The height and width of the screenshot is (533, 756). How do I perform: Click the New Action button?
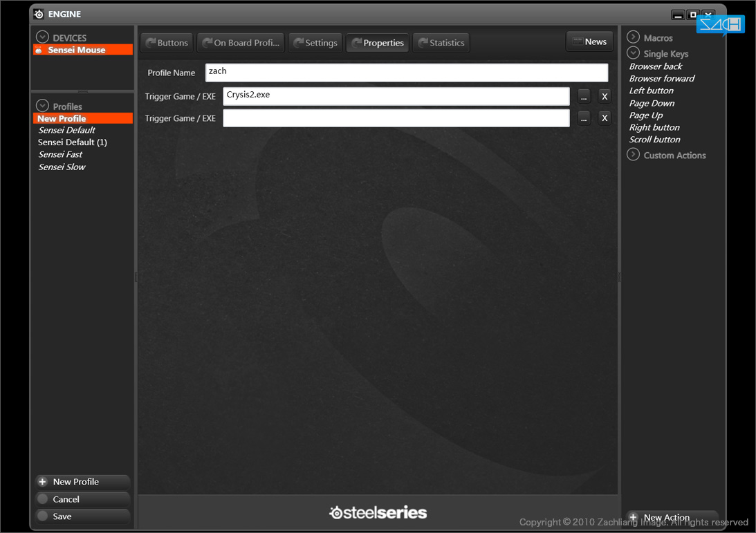click(x=672, y=518)
